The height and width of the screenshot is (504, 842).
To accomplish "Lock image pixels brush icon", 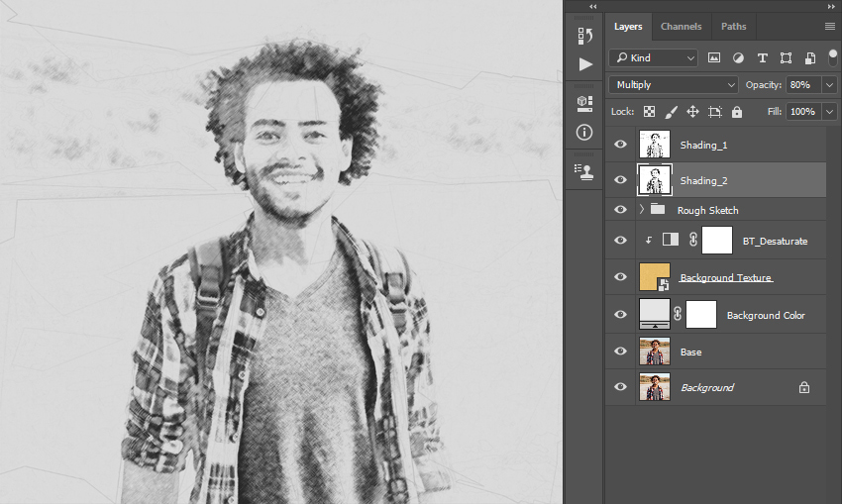I will (x=672, y=112).
